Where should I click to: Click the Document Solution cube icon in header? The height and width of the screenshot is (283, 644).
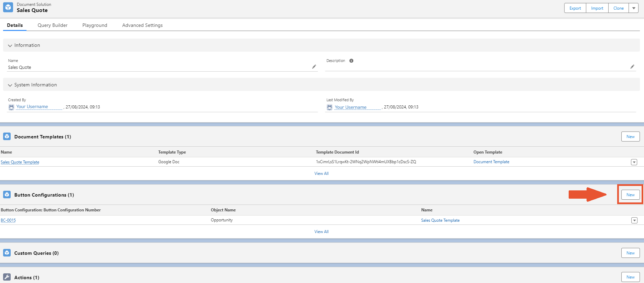8,7
